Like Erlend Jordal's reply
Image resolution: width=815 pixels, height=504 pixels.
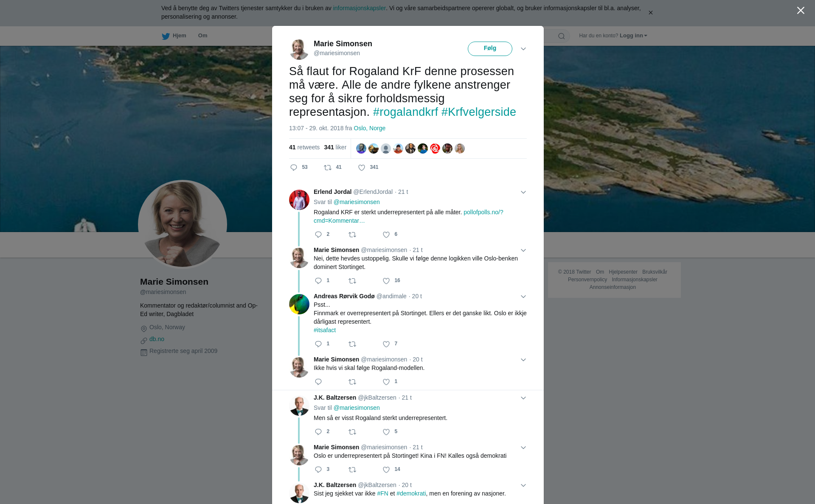point(386,235)
